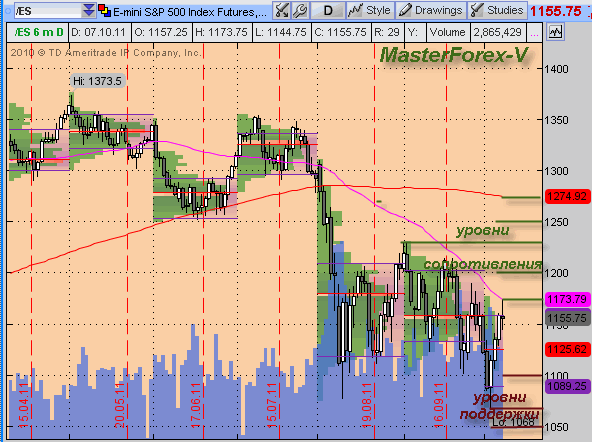Image resolution: width=592 pixels, height=442 pixels.
Task: Click the red 1274.92 price label
Action: [x=567, y=197]
